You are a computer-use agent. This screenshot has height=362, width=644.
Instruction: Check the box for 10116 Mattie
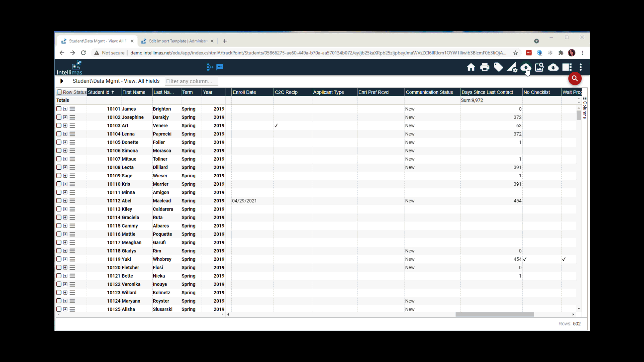tap(59, 234)
